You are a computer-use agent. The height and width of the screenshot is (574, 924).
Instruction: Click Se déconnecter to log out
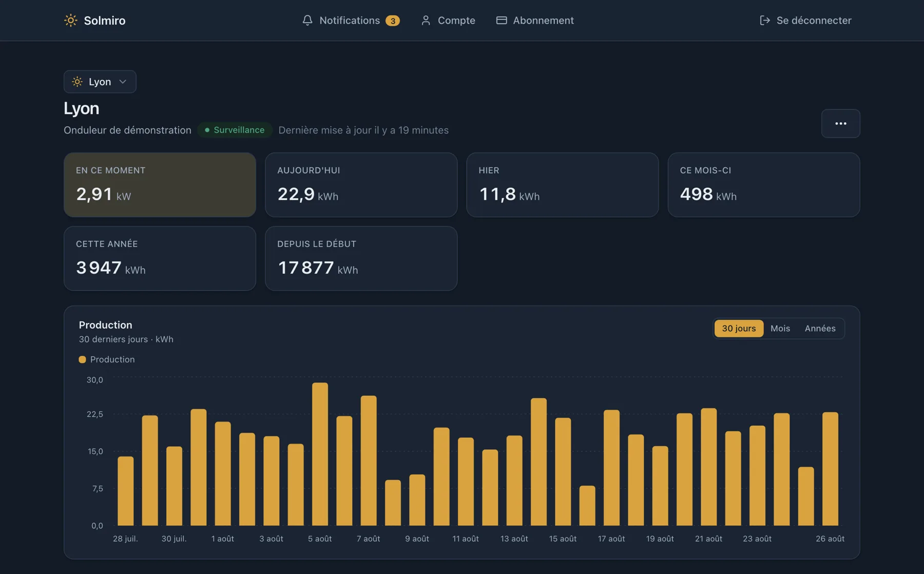[805, 20]
